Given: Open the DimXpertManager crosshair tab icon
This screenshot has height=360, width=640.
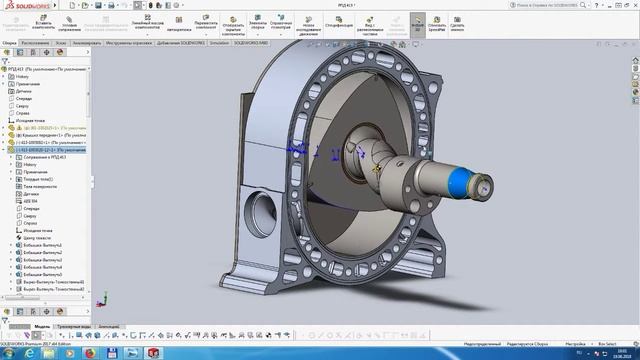Looking at the screenshot, I should coord(47,52).
